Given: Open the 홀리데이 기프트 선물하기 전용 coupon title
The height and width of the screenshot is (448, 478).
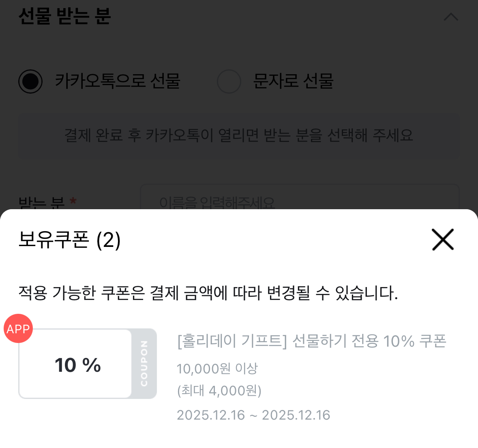Looking at the screenshot, I should 311,341.
